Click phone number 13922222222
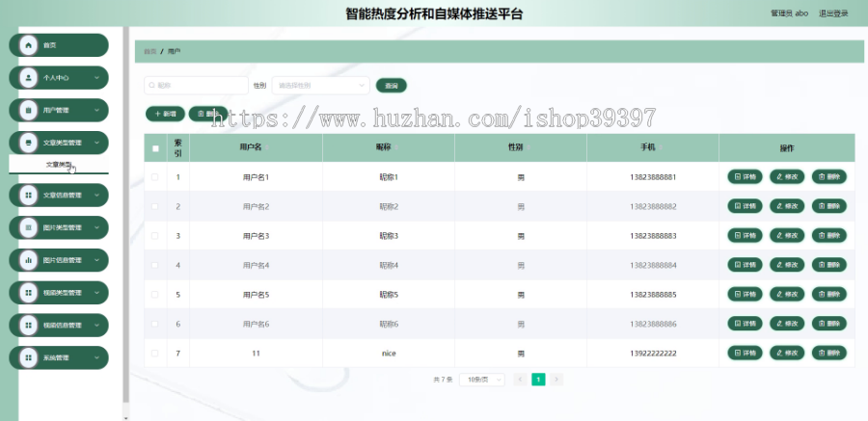 (653, 353)
